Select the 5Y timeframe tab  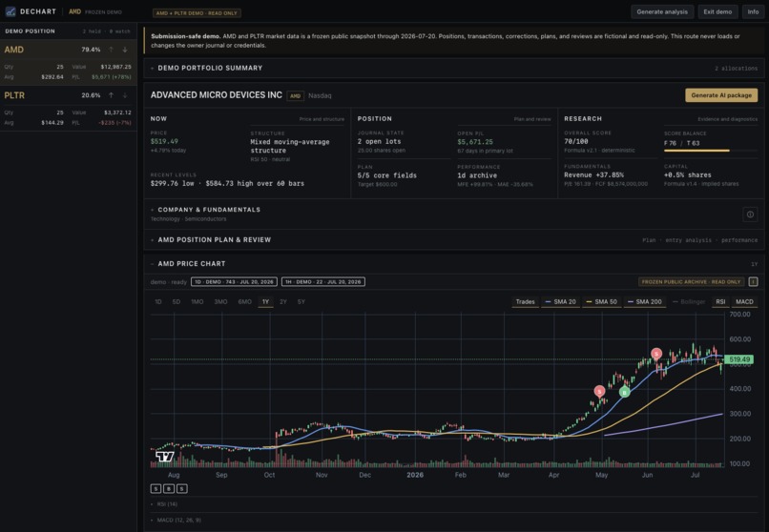(x=301, y=302)
